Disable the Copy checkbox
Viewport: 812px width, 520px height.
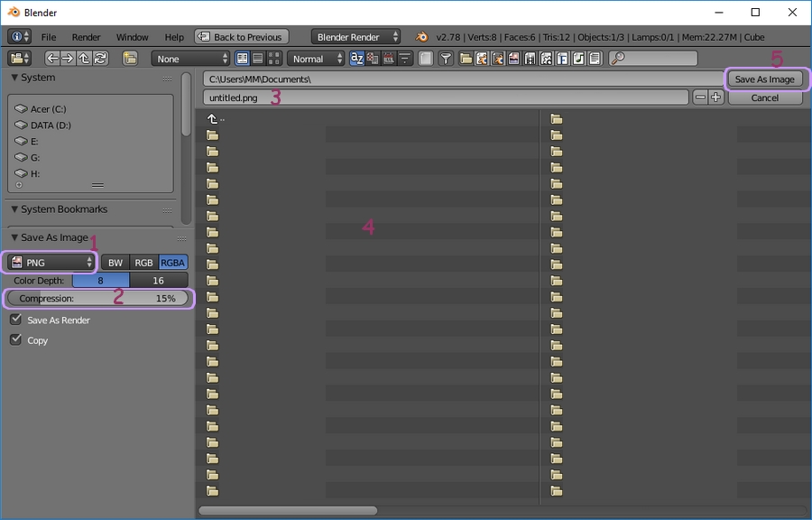pyautogui.click(x=16, y=340)
